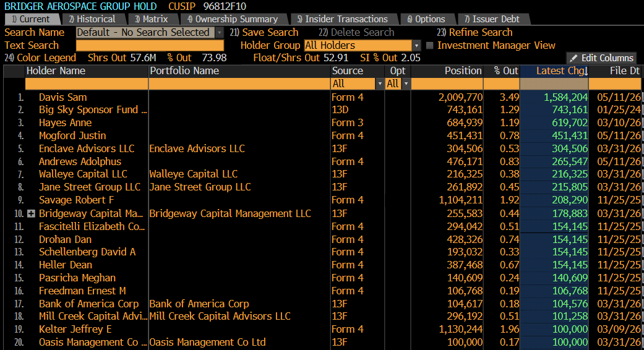This screenshot has width=644, height=350.
Task: Click the 1,584,204 latest change value
Action: (x=565, y=97)
